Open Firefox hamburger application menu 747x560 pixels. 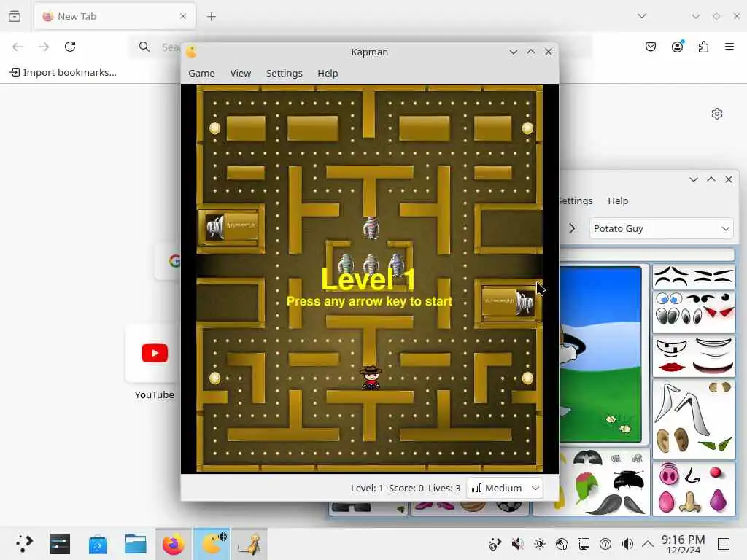click(x=729, y=47)
